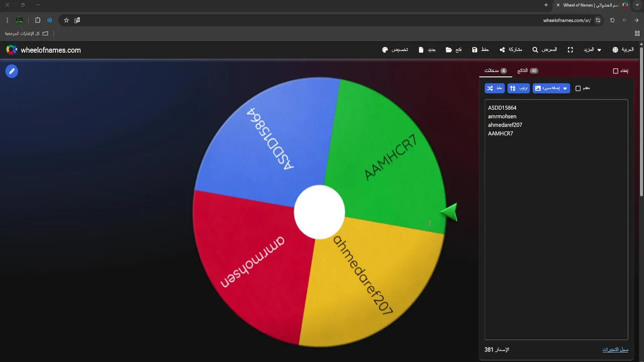Image resolution: width=644 pixels, height=362 pixels.
Task: Click the amrmohsen entry line
Action: 502,116
